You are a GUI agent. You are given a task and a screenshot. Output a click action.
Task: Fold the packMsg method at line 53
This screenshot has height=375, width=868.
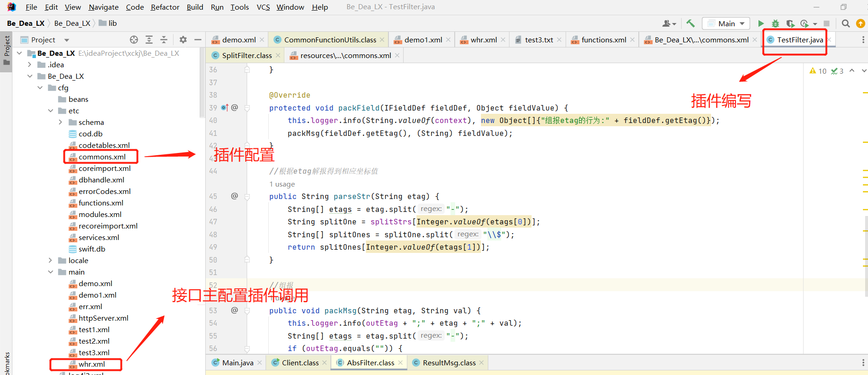pos(247,311)
